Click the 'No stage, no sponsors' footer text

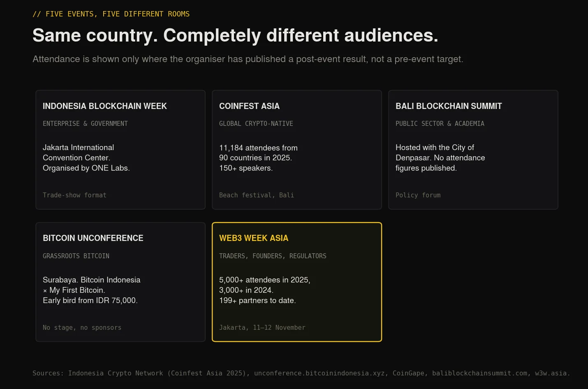(x=82, y=327)
